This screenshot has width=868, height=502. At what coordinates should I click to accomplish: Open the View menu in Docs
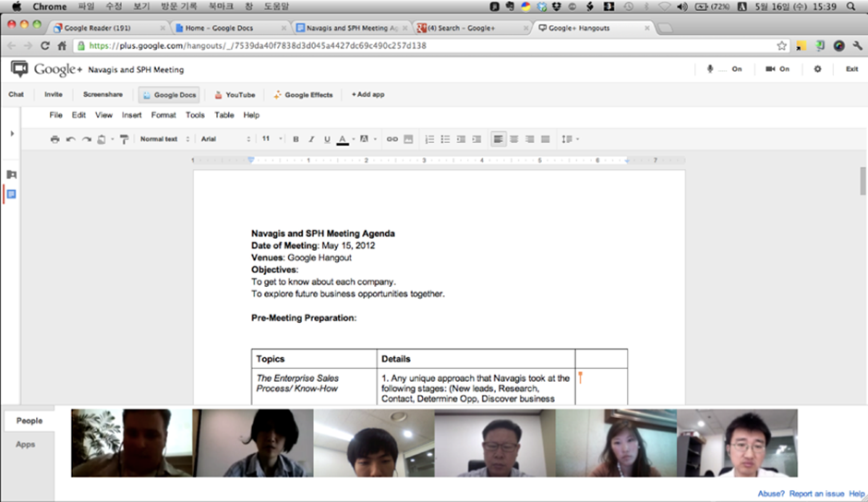103,115
